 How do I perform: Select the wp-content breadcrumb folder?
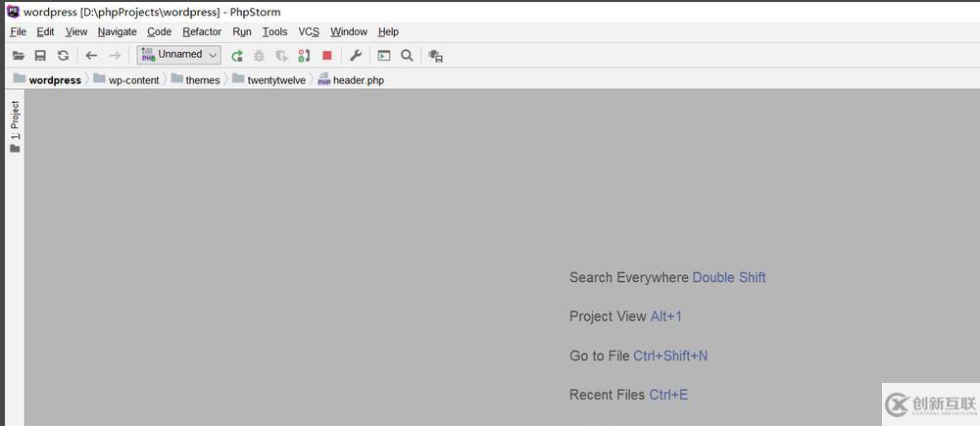[126, 79]
